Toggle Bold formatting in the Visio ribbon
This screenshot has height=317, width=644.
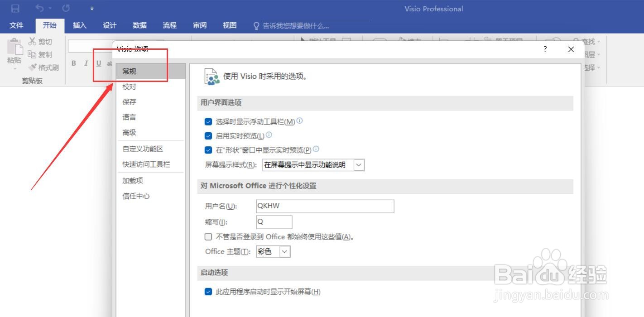coord(74,63)
